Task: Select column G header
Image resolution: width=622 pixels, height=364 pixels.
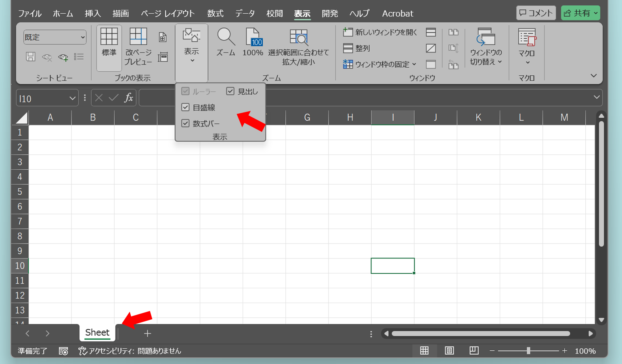Action: [307, 117]
